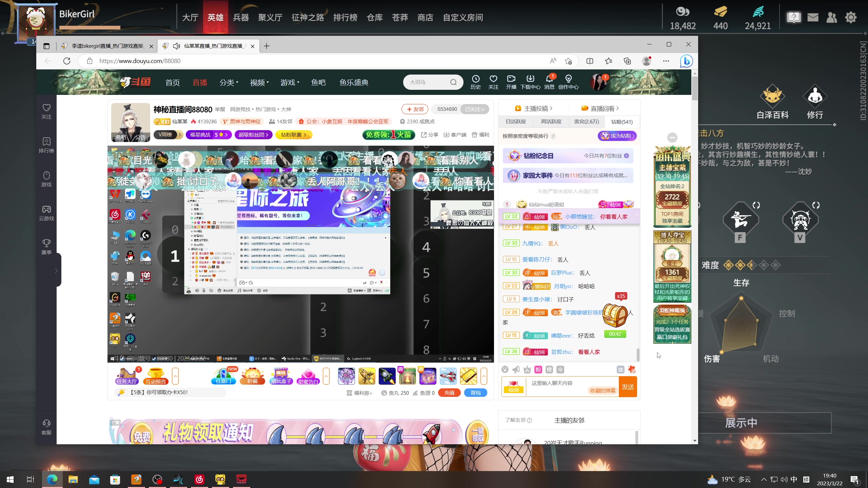
Task: Open Bing sidebar button in Edge
Action: (686, 61)
